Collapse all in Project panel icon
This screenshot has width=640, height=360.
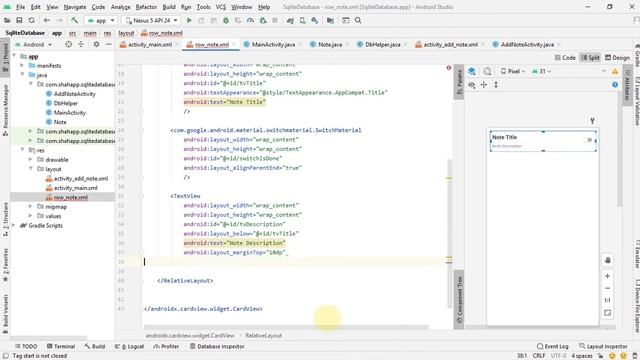(81, 44)
